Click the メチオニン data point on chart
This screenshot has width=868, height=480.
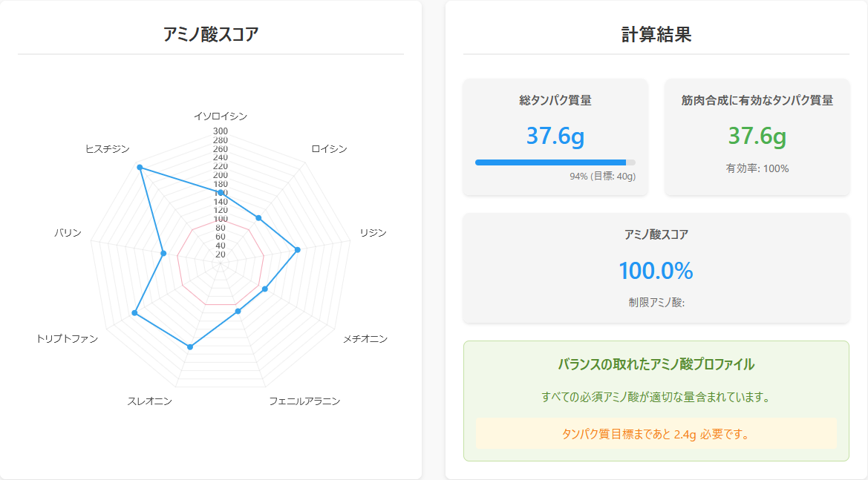point(265,289)
